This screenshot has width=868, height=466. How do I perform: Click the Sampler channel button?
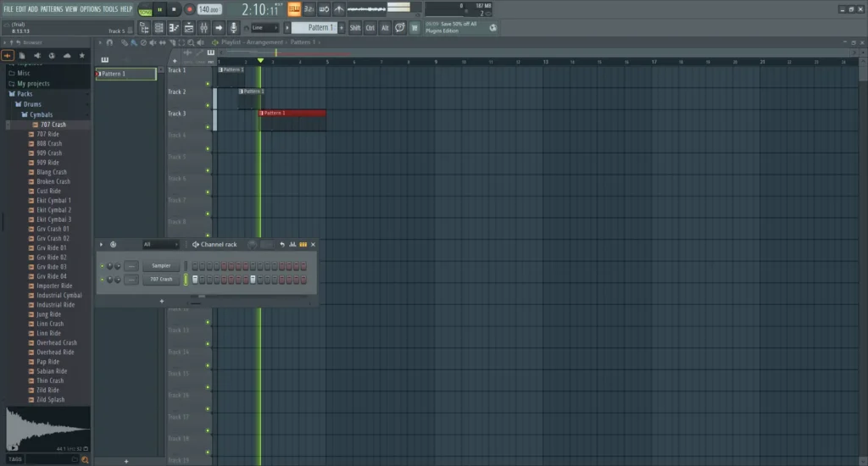161,266
